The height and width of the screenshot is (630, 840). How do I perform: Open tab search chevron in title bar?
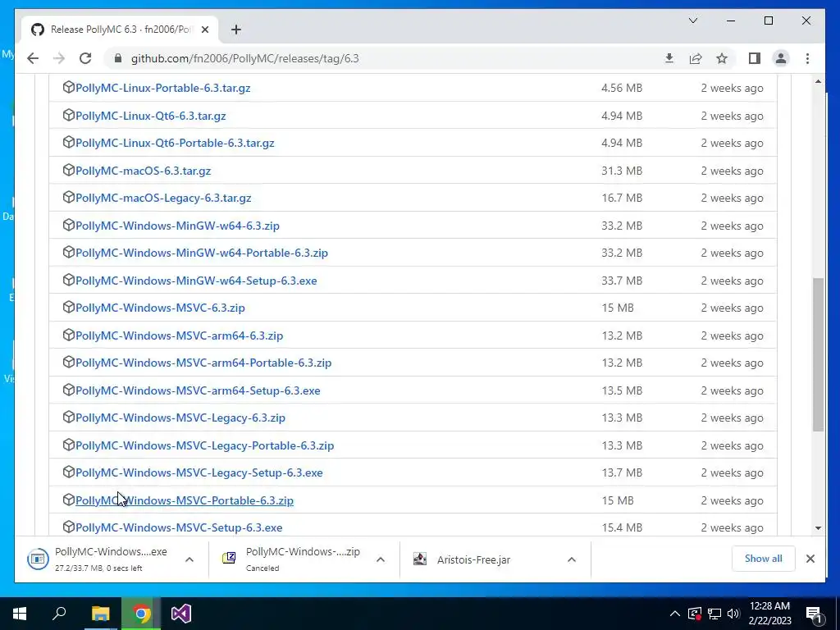coord(692,21)
